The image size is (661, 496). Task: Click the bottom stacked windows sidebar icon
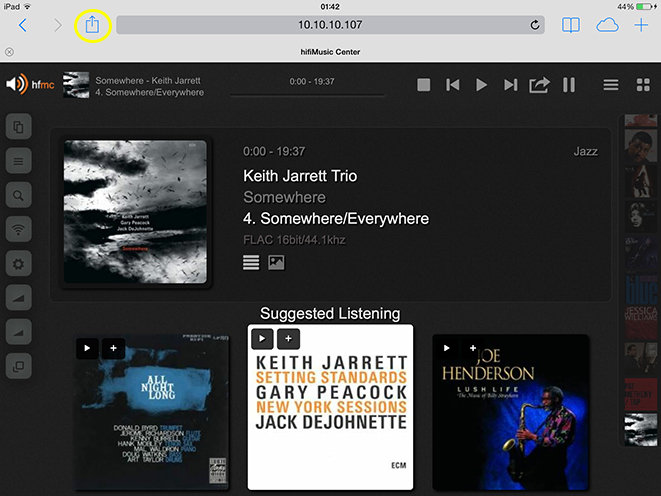tap(19, 366)
